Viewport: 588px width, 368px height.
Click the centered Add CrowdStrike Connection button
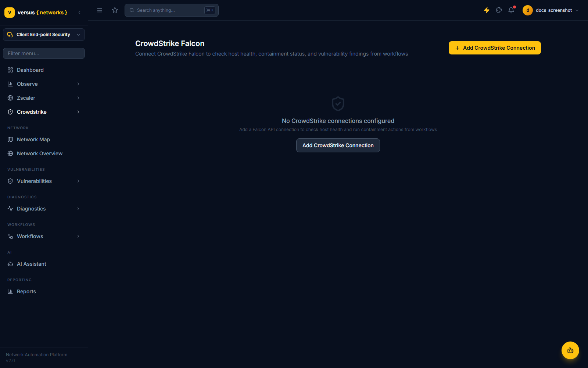point(338,145)
